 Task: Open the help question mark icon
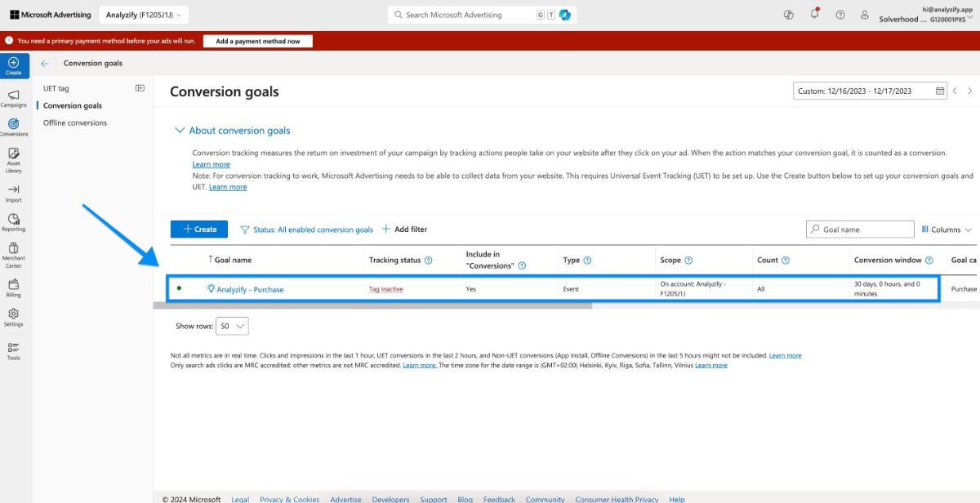point(840,15)
